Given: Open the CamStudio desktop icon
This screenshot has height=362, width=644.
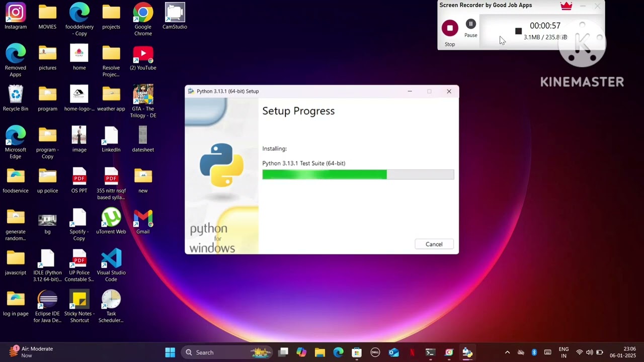Looking at the screenshot, I should tap(175, 17).
